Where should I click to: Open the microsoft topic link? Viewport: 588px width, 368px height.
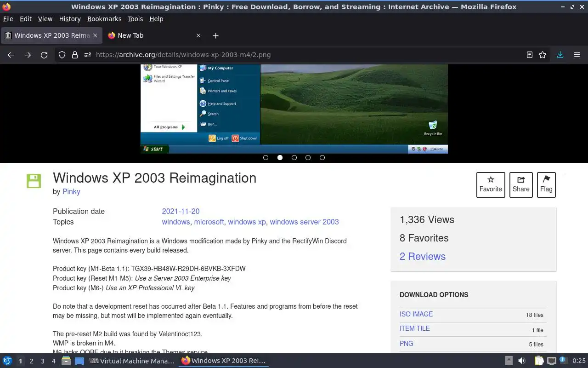pyautogui.click(x=209, y=222)
